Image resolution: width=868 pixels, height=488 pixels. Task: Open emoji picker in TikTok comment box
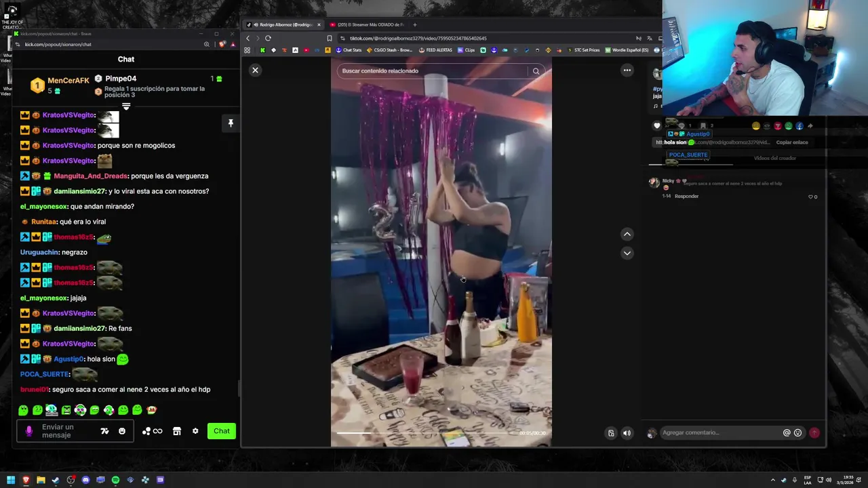click(x=797, y=432)
